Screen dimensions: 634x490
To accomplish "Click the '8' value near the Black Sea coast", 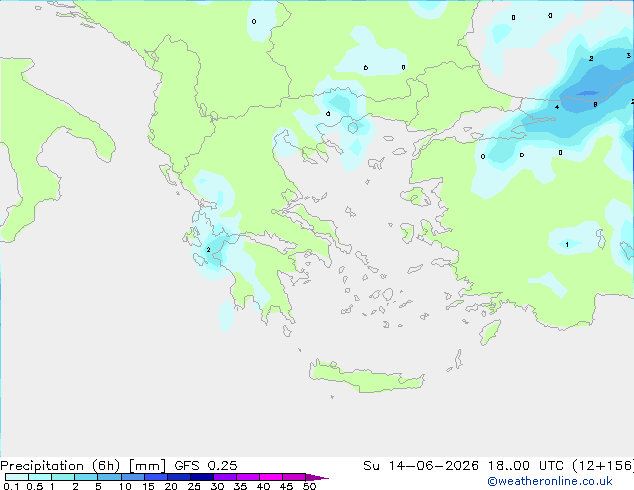I will [x=595, y=105].
